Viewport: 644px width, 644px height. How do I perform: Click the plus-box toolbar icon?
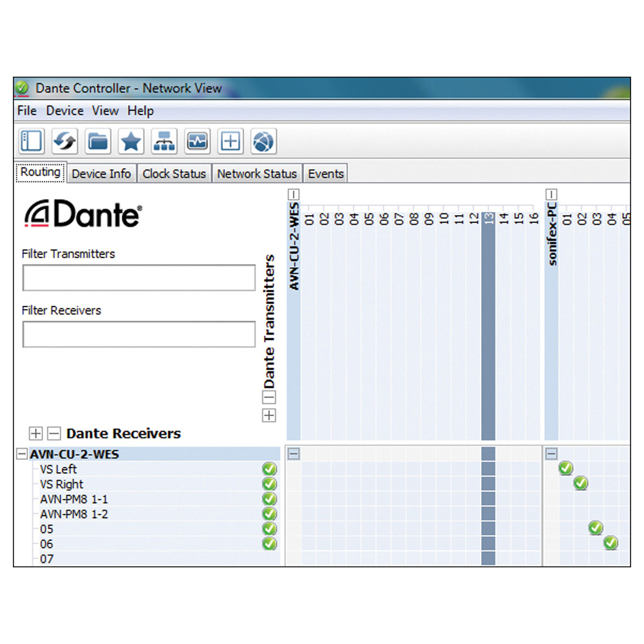(x=231, y=141)
